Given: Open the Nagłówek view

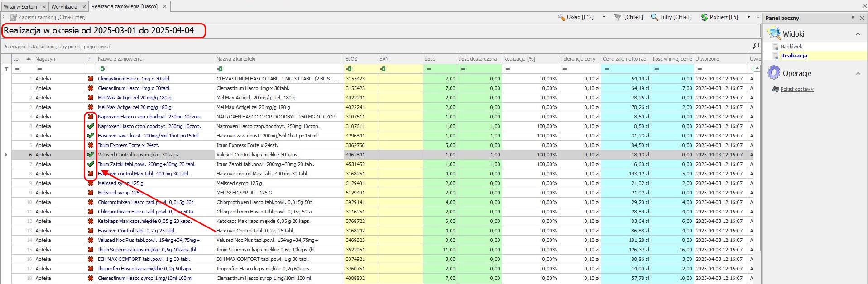Looking at the screenshot, I should pyautogui.click(x=791, y=47).
